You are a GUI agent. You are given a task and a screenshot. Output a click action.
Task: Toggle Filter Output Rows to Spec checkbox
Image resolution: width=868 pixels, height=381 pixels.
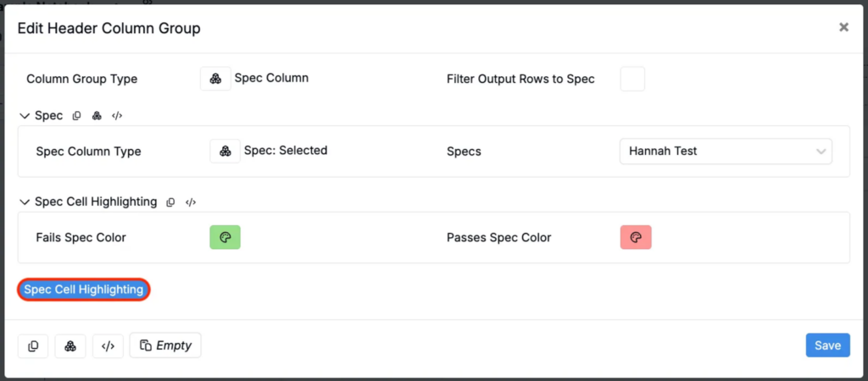click(x=632, y=79)
